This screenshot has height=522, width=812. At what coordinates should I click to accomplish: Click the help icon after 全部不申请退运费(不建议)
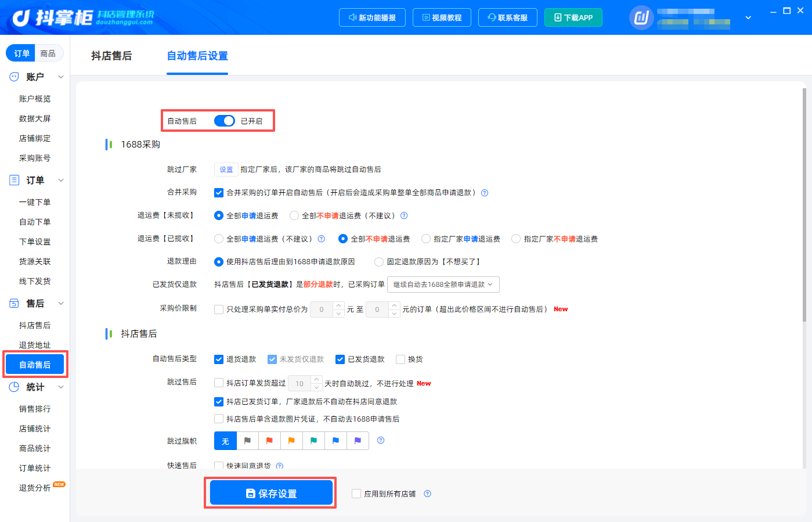click(404, 215)
